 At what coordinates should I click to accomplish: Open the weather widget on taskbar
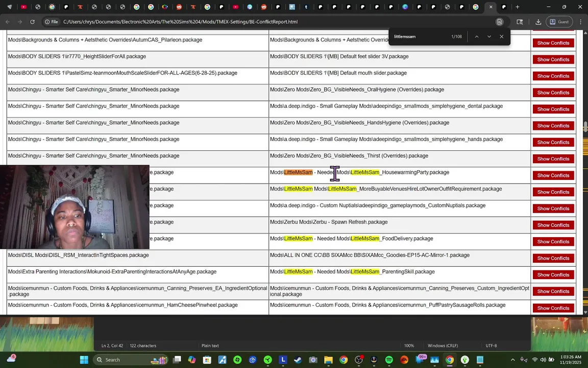point(11,358)
